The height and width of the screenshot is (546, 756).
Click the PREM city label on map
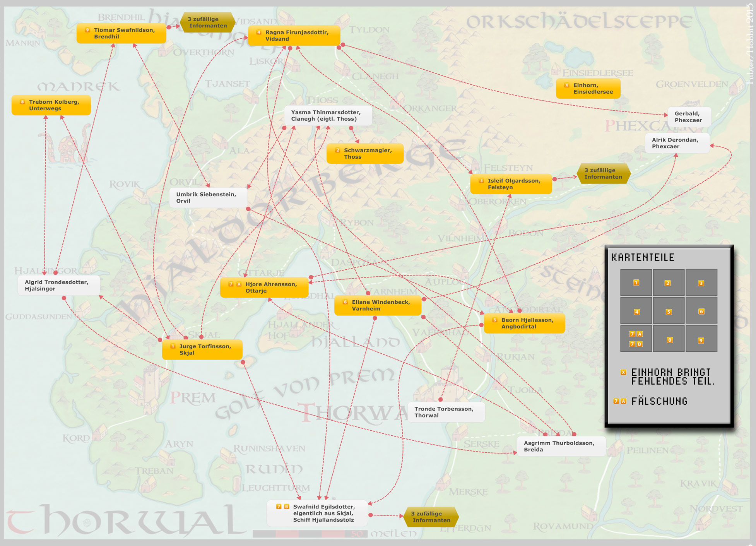coord(192,398)
